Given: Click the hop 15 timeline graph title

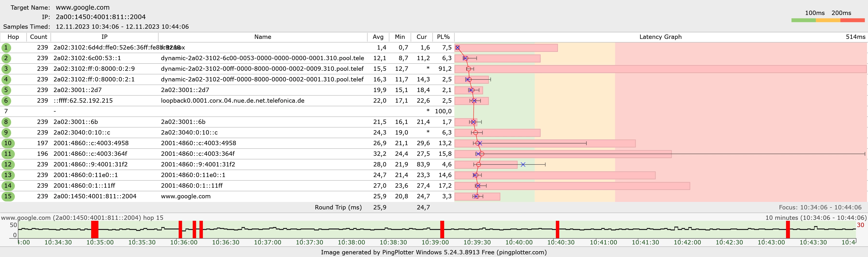Looking at the screenshot, I should [82, 218].
